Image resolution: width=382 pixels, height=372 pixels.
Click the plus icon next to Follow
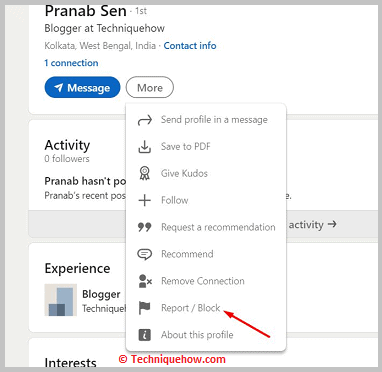click(145, 200)
